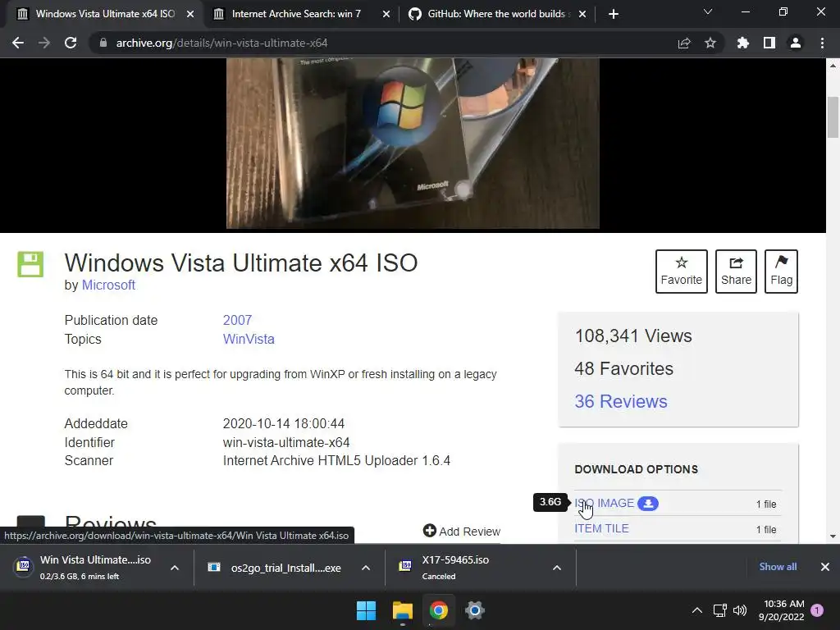
Task: Open the clock showing 10:36 AM
Action: click(782, 610)
